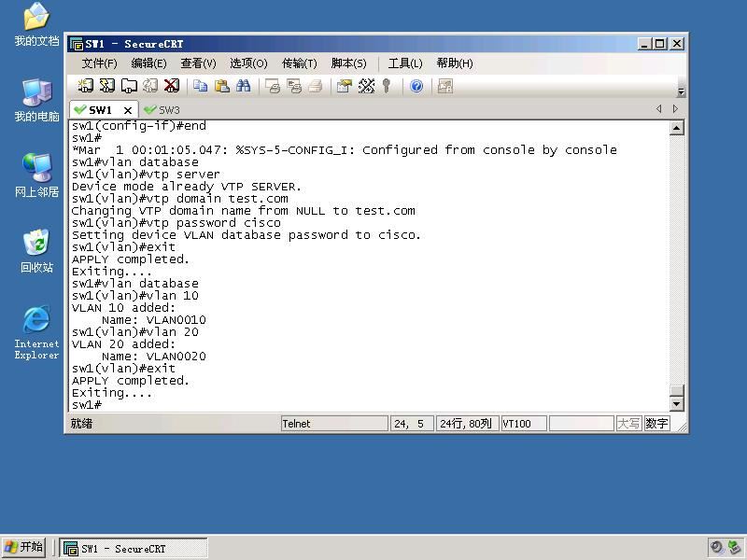Screen dimensions: 747x560
Task: Click the 24行, 80列 status entry
Action: click(x=468, y=424)
